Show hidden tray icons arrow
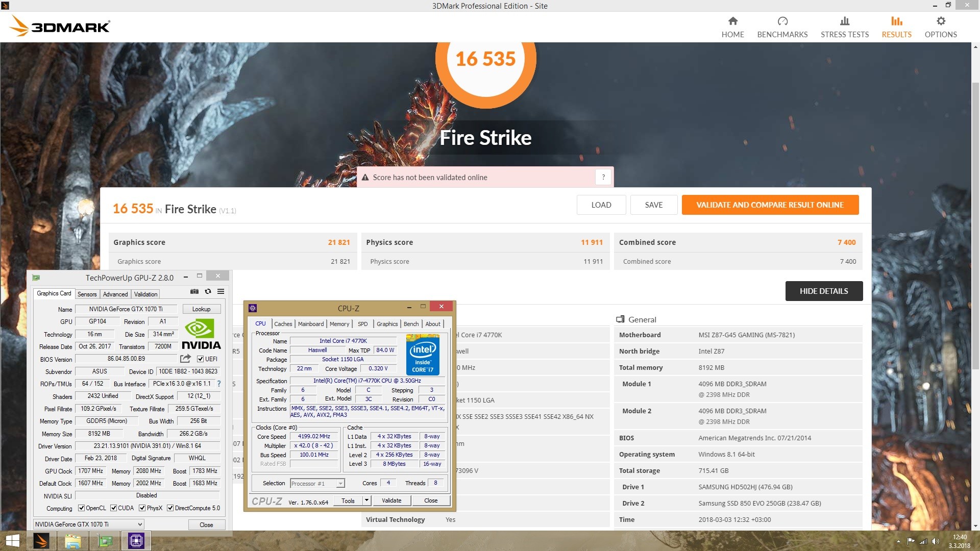980x551 pixels. click(x=898, y=541)
